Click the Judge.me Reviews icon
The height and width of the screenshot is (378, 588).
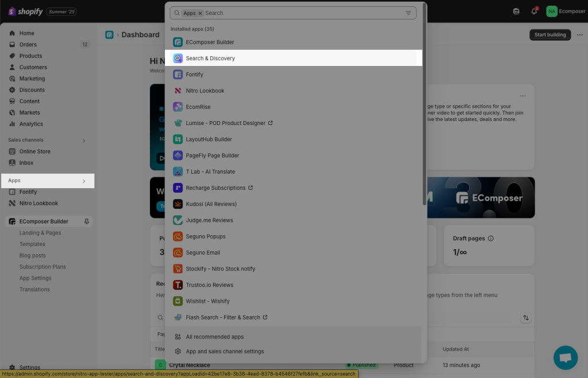(x=178, y=220)
